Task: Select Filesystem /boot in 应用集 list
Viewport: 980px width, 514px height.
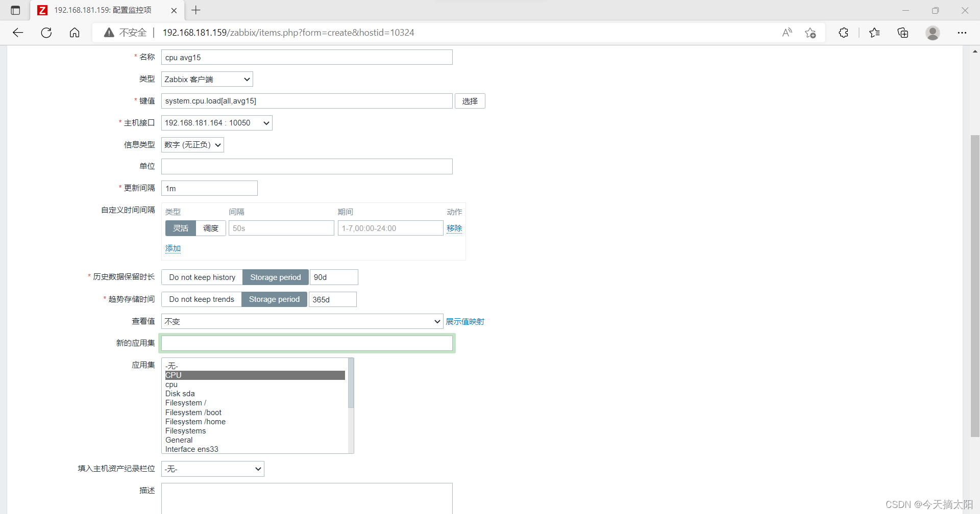Action: pos(255,412)
